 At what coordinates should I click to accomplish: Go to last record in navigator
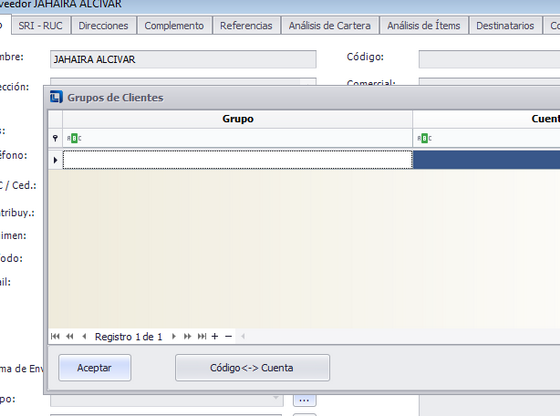click(202, 336)
